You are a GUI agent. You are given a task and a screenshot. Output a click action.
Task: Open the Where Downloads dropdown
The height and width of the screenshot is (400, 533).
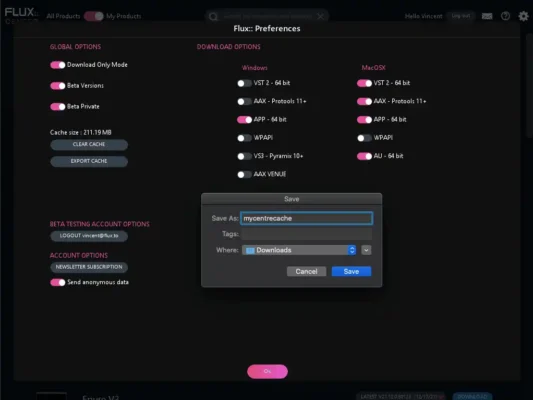(x=299, y=250)
